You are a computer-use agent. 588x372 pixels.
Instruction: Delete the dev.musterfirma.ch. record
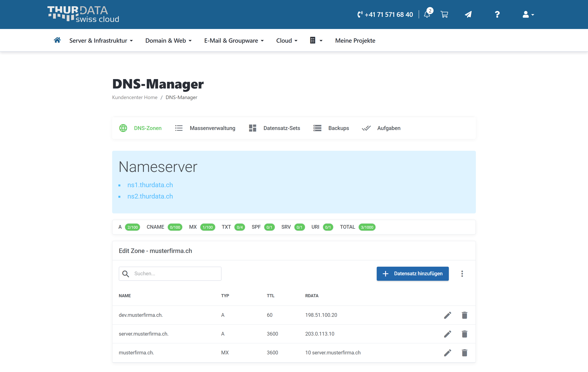(464, 315)
